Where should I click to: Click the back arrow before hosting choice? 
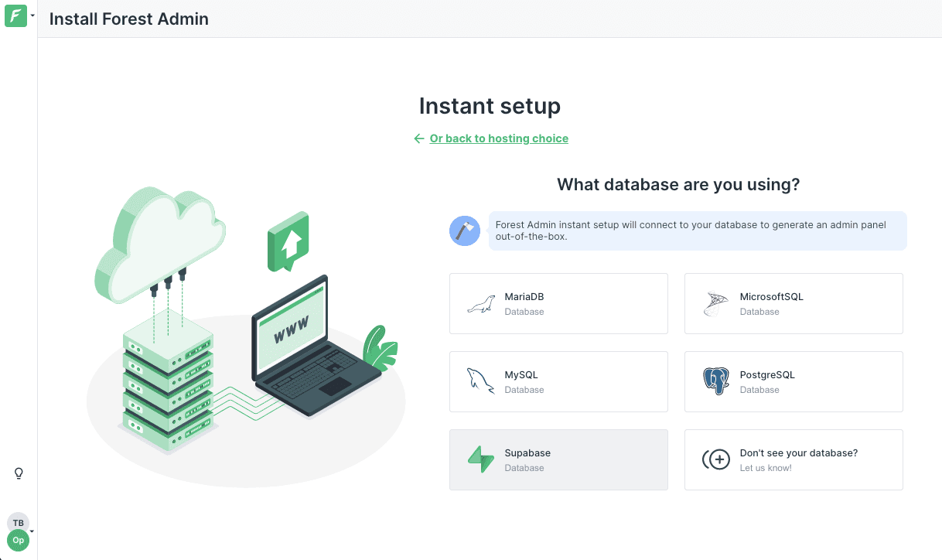pos(419,138)
